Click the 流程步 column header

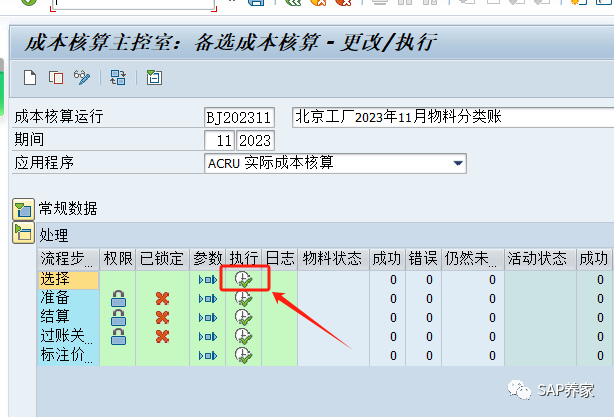click(x=68, y=259)
